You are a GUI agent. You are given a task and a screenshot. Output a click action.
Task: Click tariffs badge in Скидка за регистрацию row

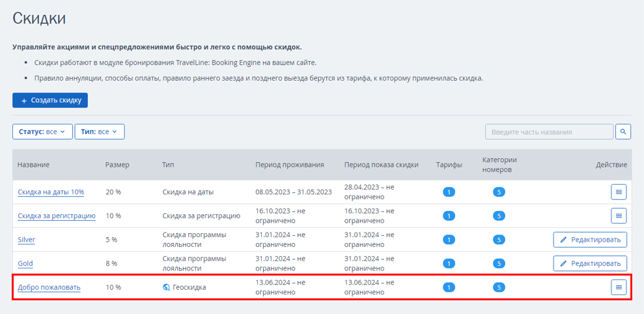[x=449, y=216]
